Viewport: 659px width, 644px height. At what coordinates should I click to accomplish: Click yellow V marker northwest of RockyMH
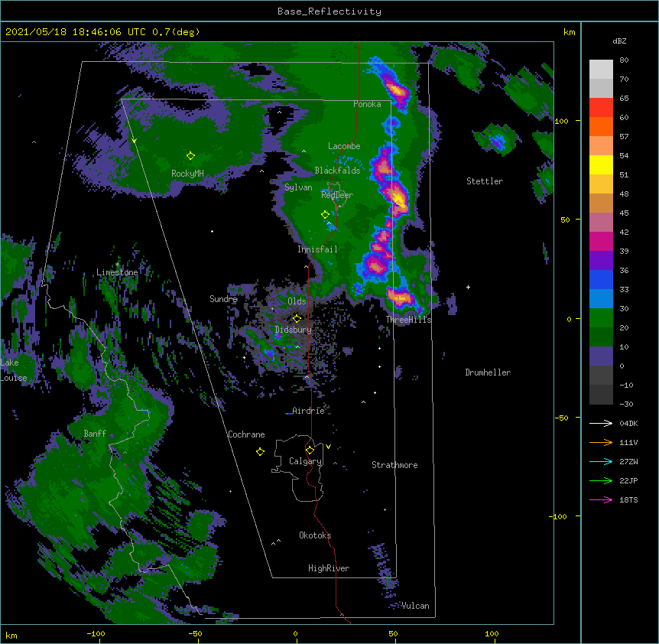134,141
